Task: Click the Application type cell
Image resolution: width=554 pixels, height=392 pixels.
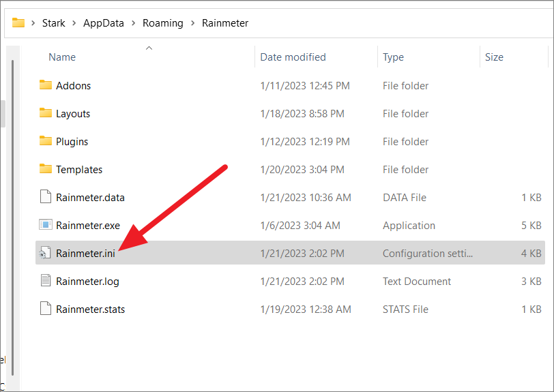Action: pos(409,225)
